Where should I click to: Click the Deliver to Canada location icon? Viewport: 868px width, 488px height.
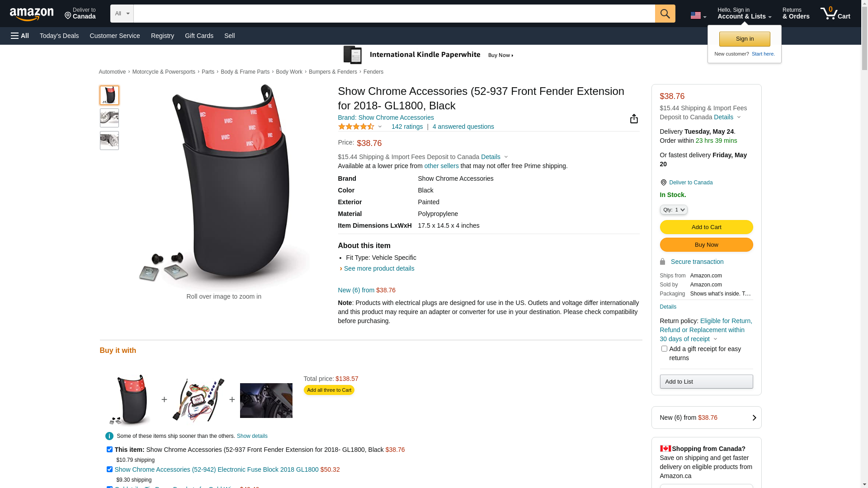coord(663,183)
